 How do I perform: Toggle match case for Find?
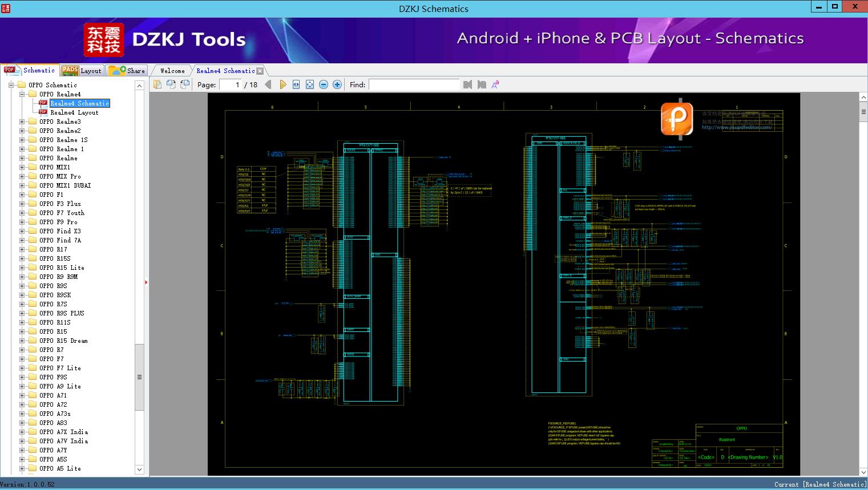click(x=495, y=84)
